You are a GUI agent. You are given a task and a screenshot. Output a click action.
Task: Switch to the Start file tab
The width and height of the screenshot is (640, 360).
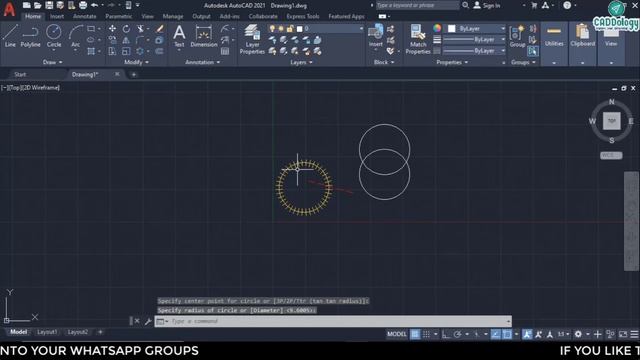(20, 74)
